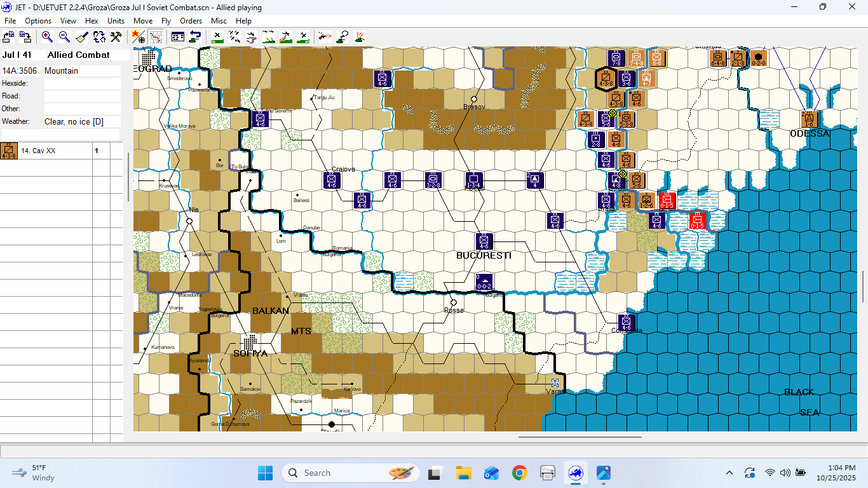Select the paintbrush toolbar icon
Screen dimensions: 868x488
pyautogui.click(x=81, y=37)
